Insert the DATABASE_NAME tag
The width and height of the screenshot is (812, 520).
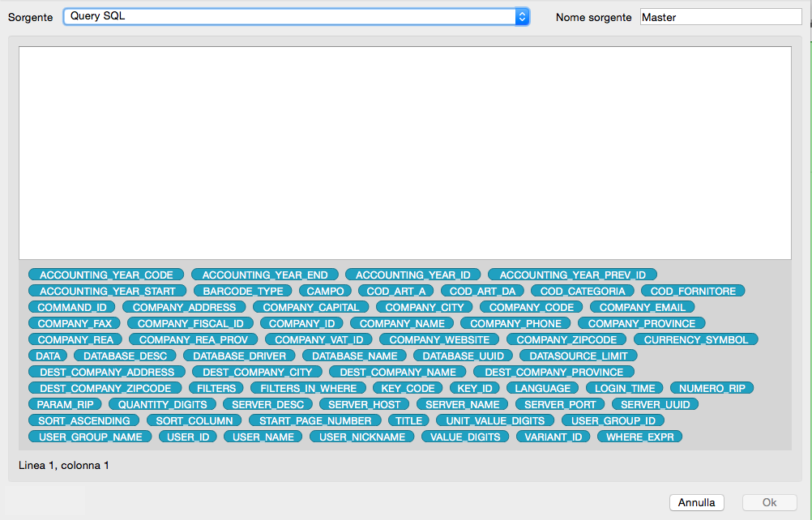click(x=355, y=356)
